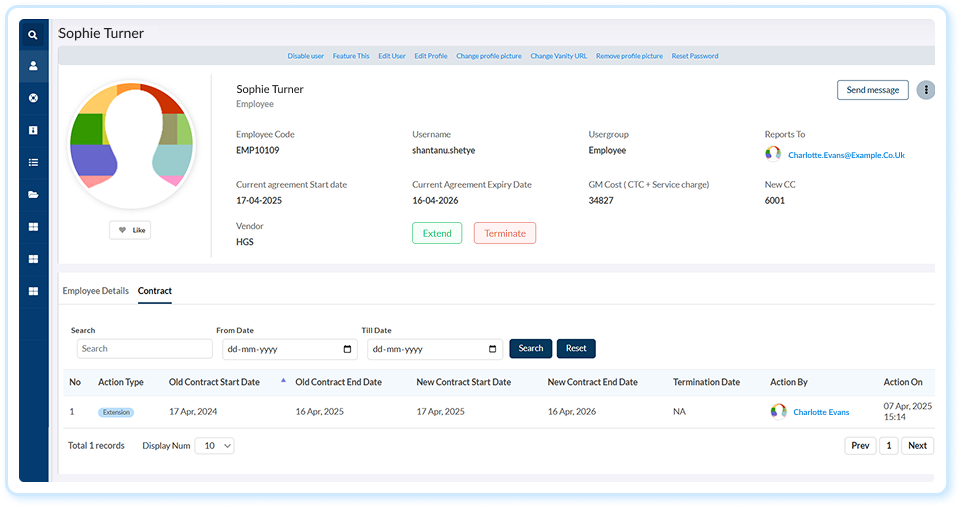
Task: Select the Contract tab
Action: coord(154,291)
